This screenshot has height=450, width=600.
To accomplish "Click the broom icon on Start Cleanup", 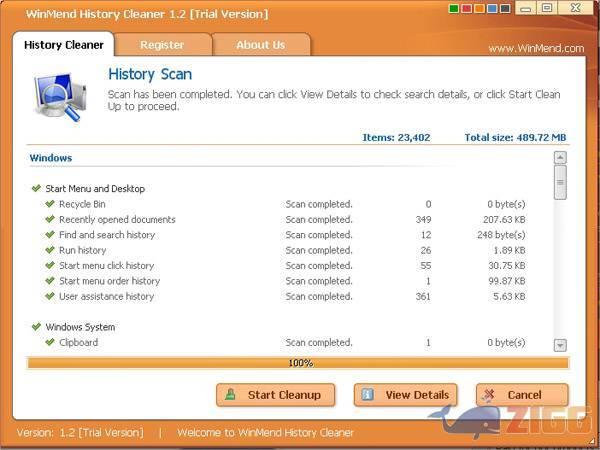I will pos(231,395).
